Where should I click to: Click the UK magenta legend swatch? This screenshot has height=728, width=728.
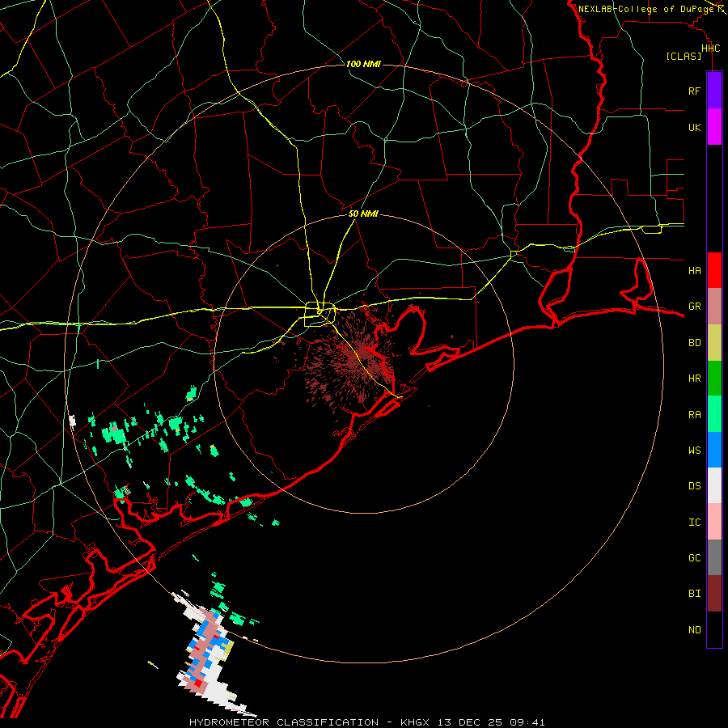(714, 127)
